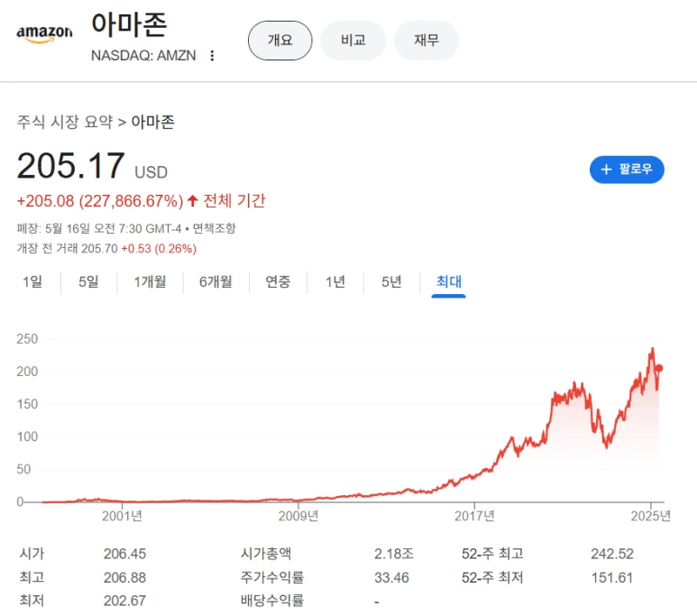Select the 비교 tab
Image resolution: width=697 pixels, height=616 pixels.
(x=353, y=41)
